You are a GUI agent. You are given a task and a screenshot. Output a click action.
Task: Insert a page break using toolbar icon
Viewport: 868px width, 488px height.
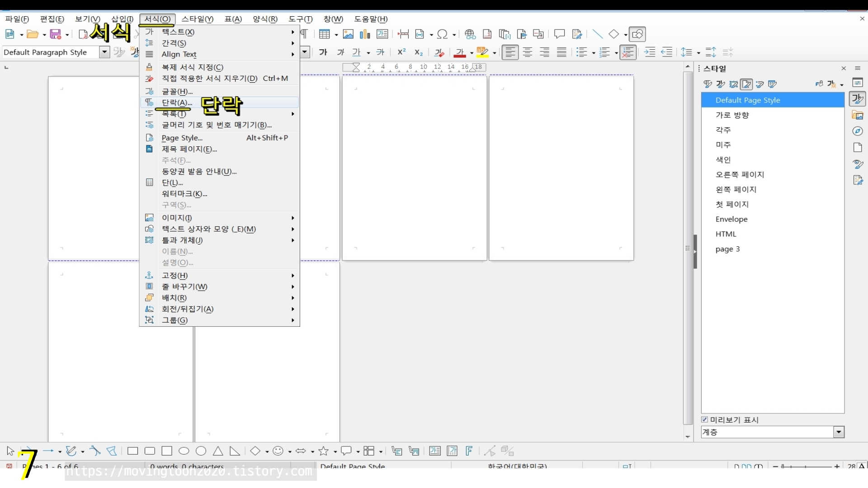[403, 34]
